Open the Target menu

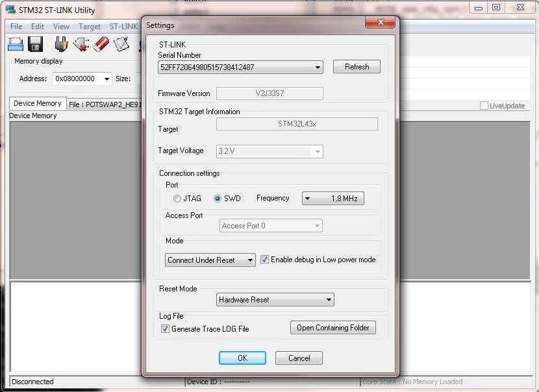90,27
